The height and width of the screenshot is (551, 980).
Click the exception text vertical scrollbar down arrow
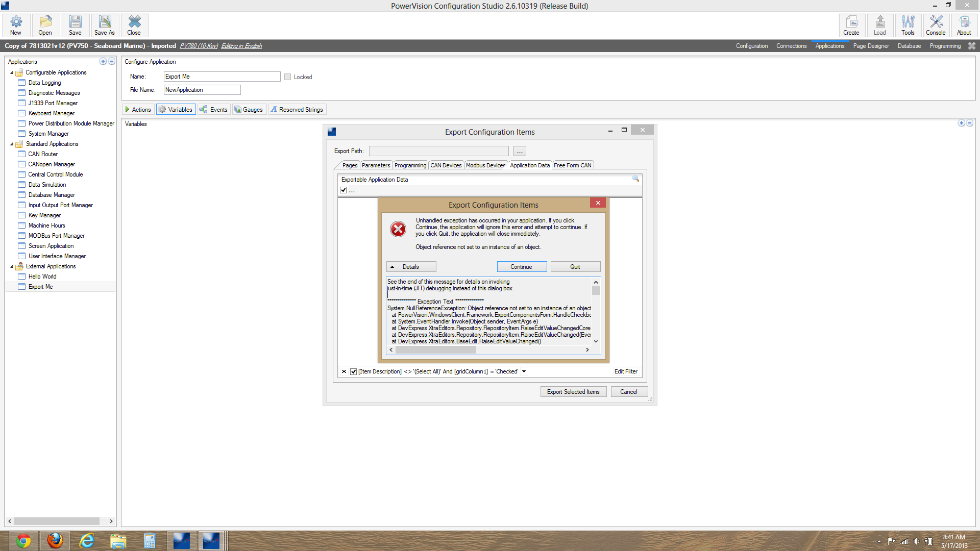coord(596,341)
